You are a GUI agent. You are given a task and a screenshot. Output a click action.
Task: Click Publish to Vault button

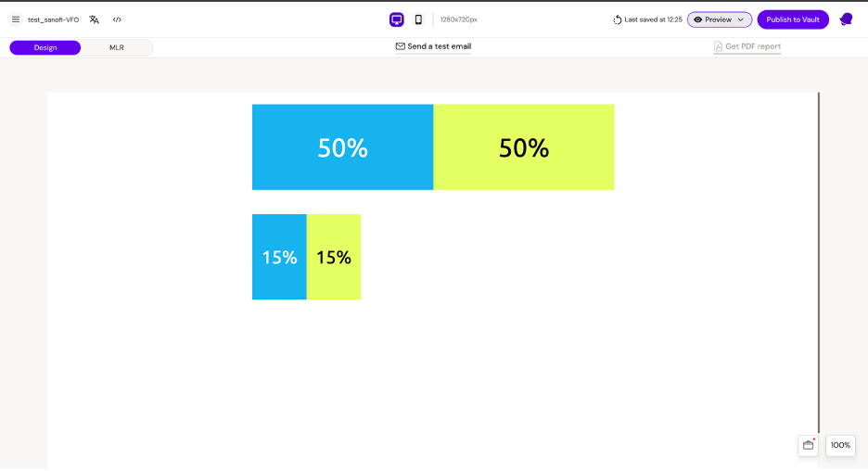pos(793,19)
